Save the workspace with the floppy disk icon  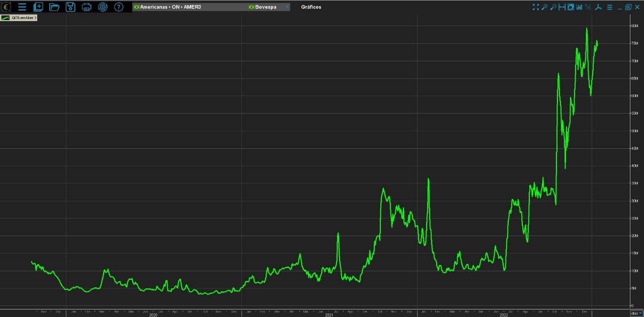point(70,7)
